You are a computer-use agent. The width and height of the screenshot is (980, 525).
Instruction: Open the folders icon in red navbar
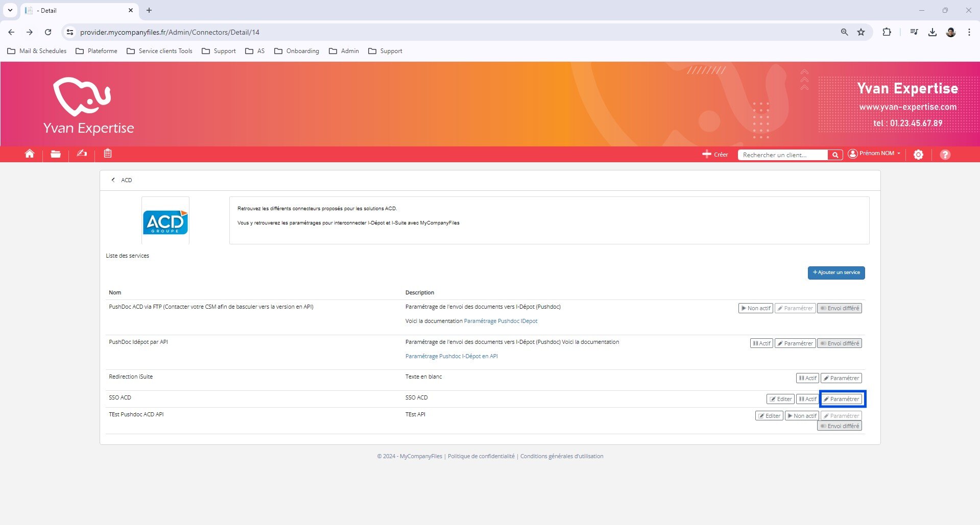[56, 154]
